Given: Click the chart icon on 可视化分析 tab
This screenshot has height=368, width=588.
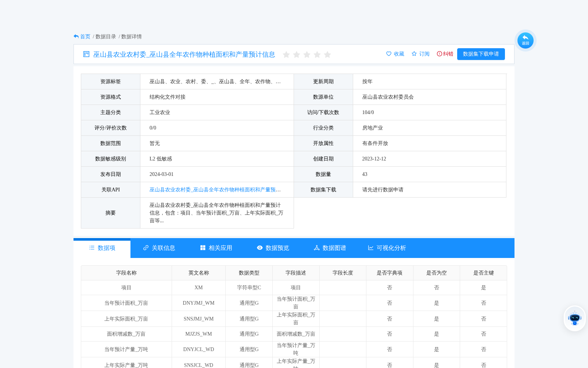Looking at the screenshot, I should click(x=371, y=248).
